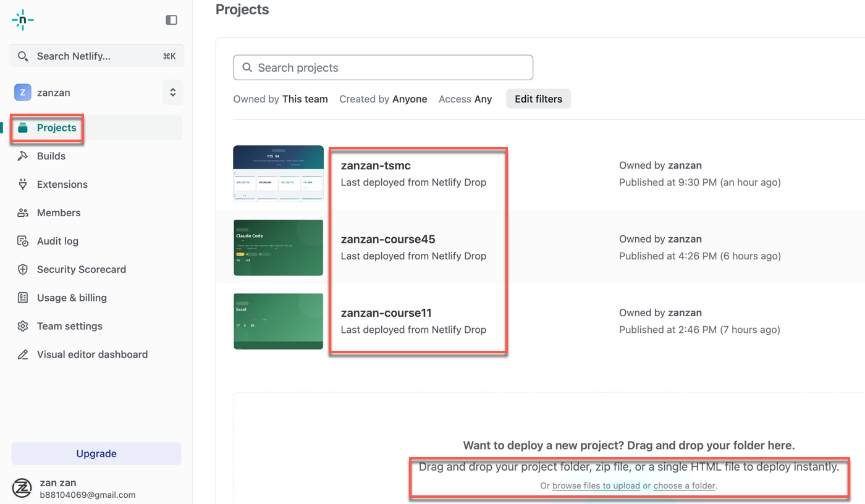Open the zanzan-course11 project
Viewport: 865px width, 504px height.
click(x=386, y=313)
